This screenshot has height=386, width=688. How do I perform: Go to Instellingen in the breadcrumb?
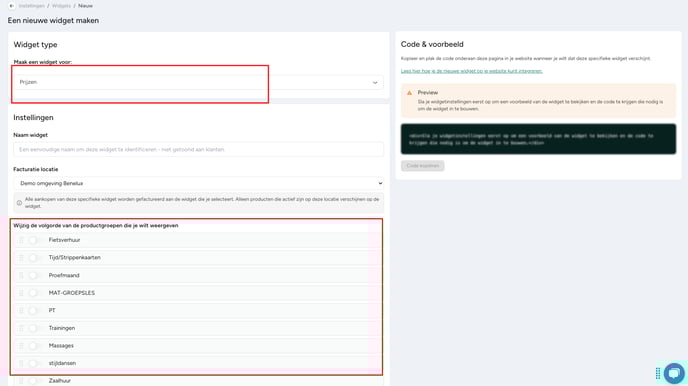[32, 6]
